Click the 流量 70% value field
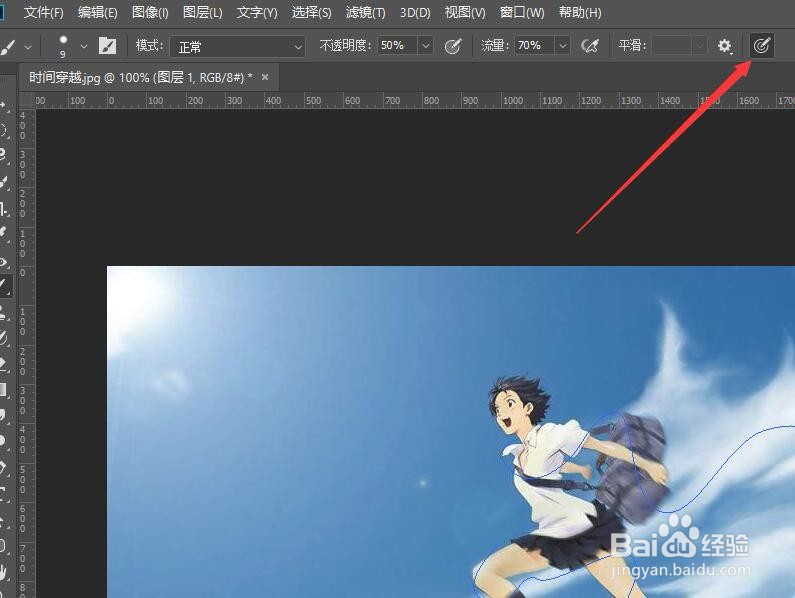The width and height of the screenshot is (795, 598). [x=535, y=46]
